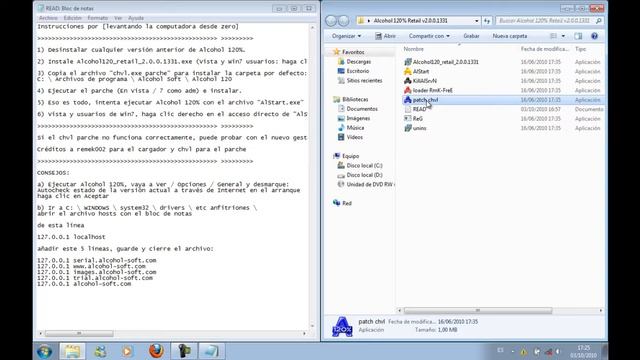Select the KillAlSrvN file icon
The width and height of the screenshot is (640, 360).
pos(407,81)
